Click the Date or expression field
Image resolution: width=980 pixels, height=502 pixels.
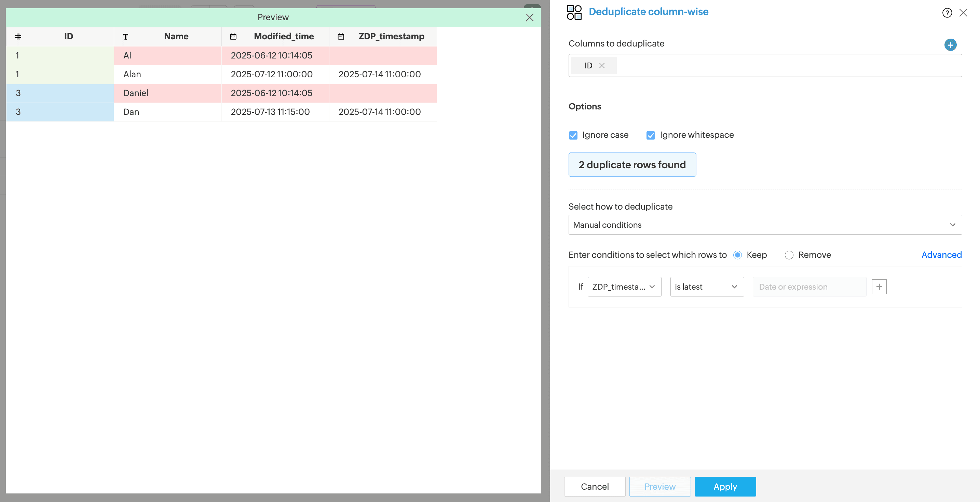(x=809, y=287)
